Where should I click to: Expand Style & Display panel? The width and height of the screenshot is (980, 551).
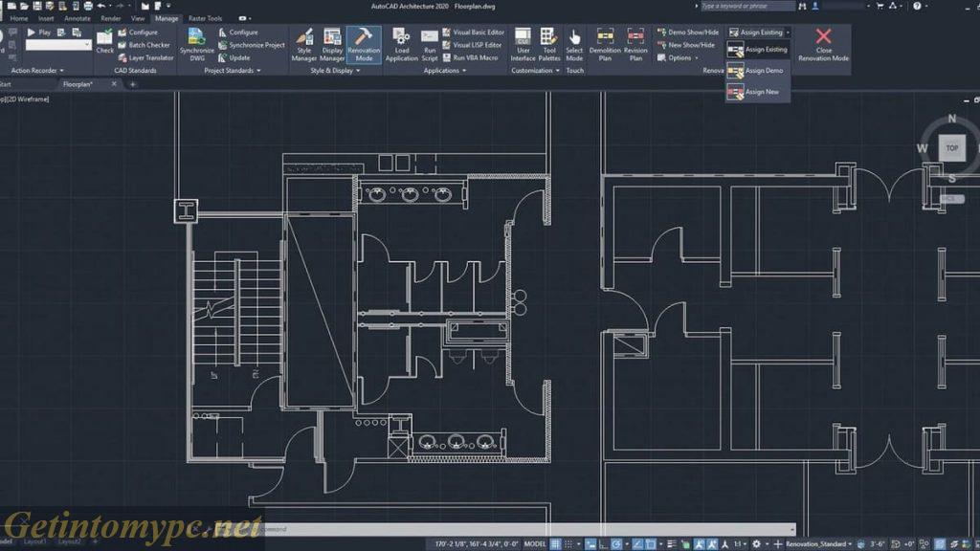click(x=335, y=71)
